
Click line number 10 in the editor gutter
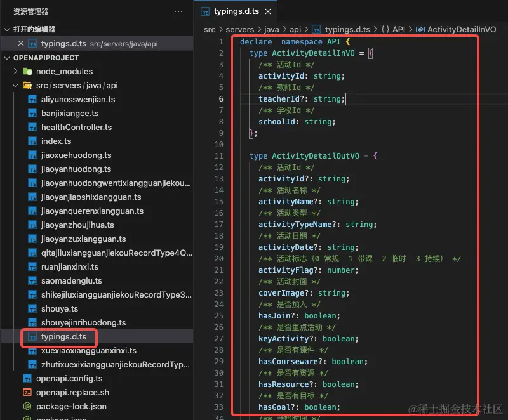[x=220, y=145]
